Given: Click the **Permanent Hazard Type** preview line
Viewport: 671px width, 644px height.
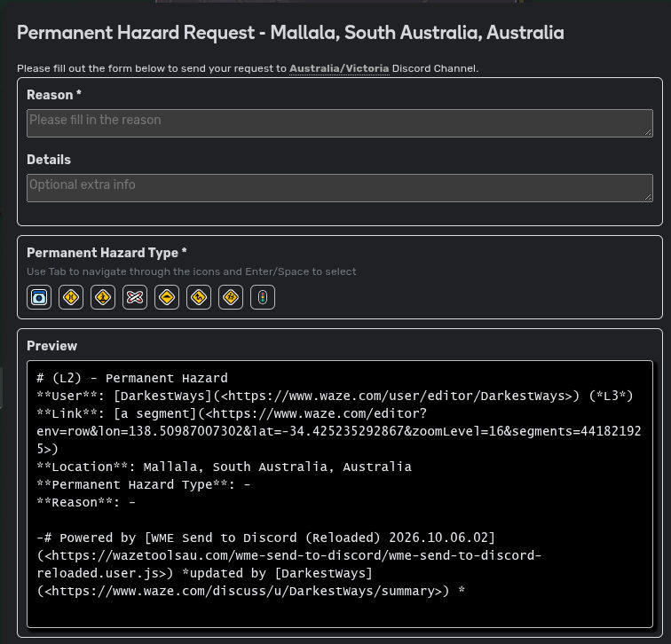Looking at the screenshot, I should point(144,484).
